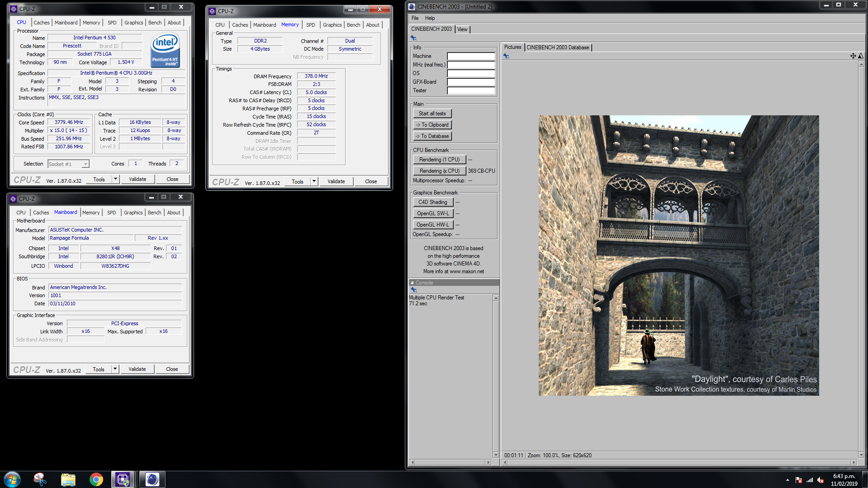Click the Tester input field
Viewport: 868px width, 488px height.
(x=471, y=90)
